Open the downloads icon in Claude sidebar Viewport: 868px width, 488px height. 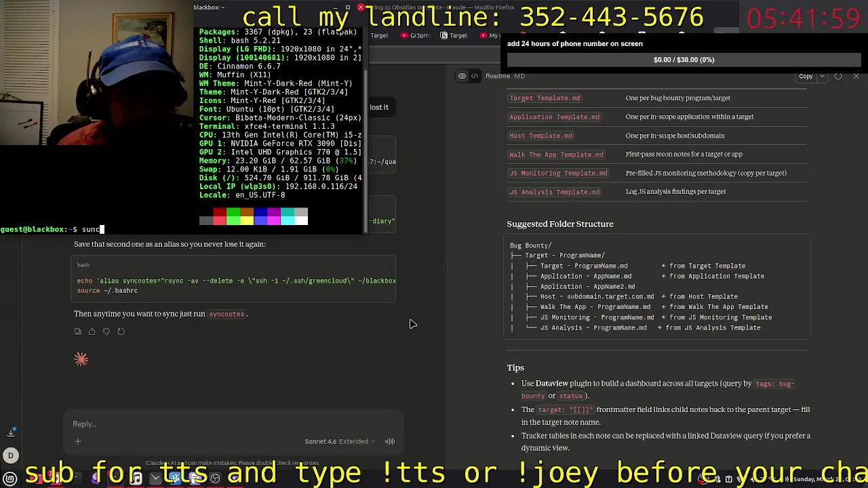(11, 432)
